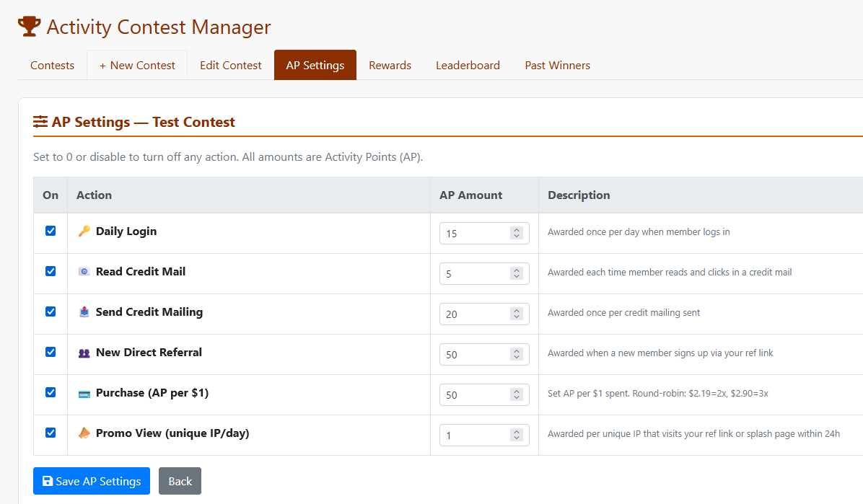
Task: Click 'Awarded when a new member signs up' text
Action: click(x=660, y=353)
